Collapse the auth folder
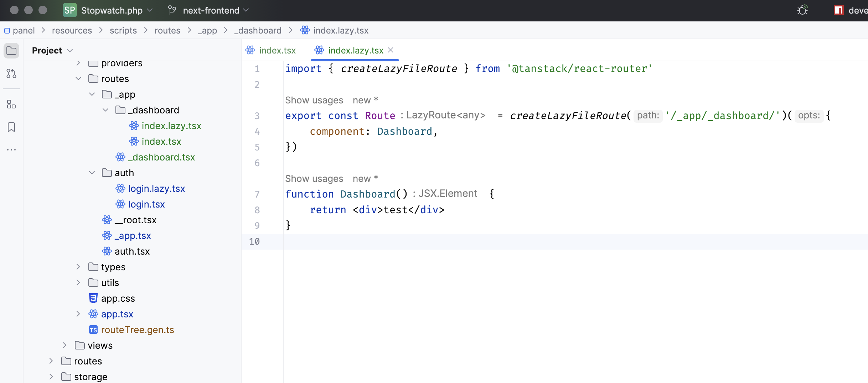This screenshot has width=868, height=383. pyautogui.click(x=92, y=173)
